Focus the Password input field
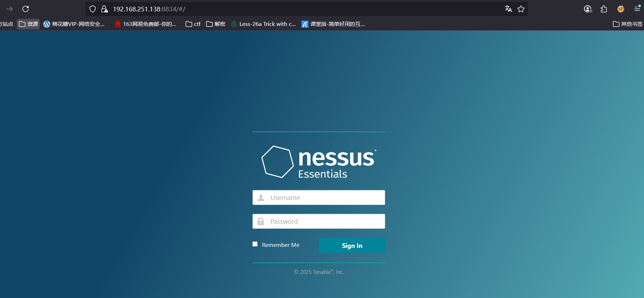This screenshot has height=298, width=644. point(319,221)
